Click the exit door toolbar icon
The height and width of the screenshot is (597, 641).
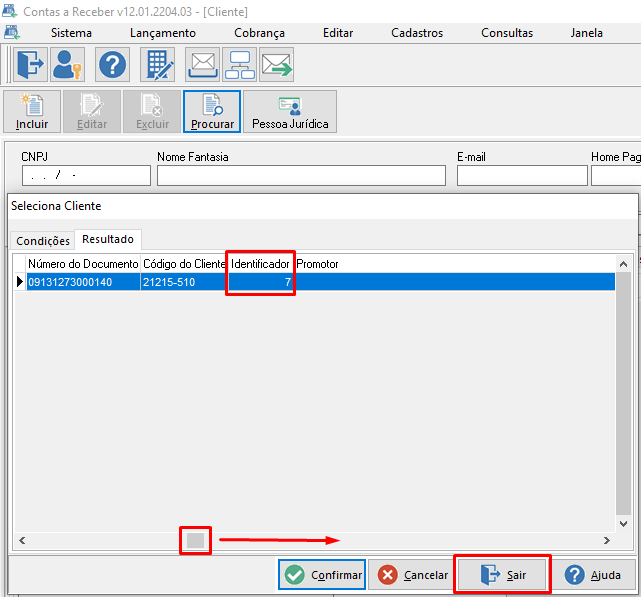[31, 65]
